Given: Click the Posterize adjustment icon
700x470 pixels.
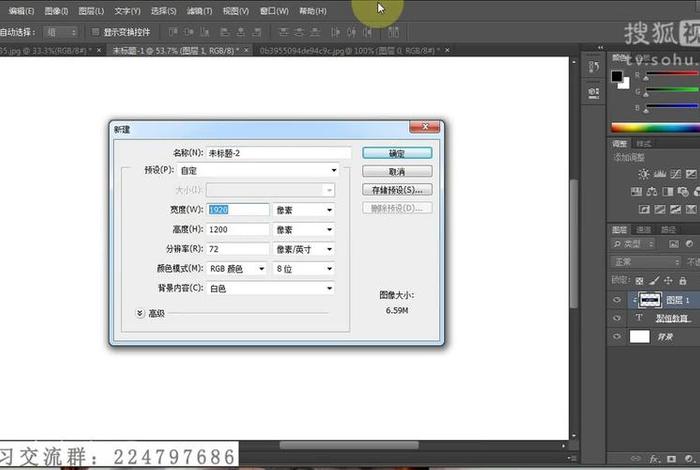Looking at the screenshot, I should [x=660, y=209].
